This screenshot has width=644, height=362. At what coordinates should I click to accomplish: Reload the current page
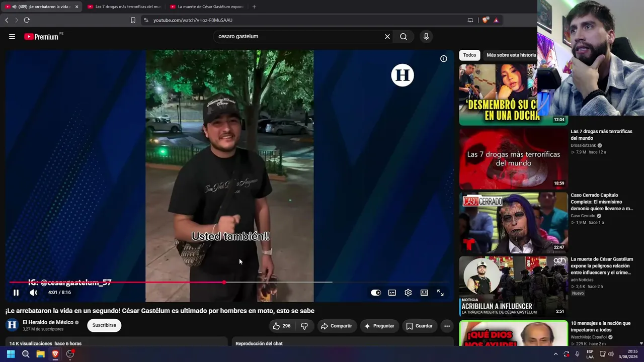pyautogui.click(x=27, y=20)
